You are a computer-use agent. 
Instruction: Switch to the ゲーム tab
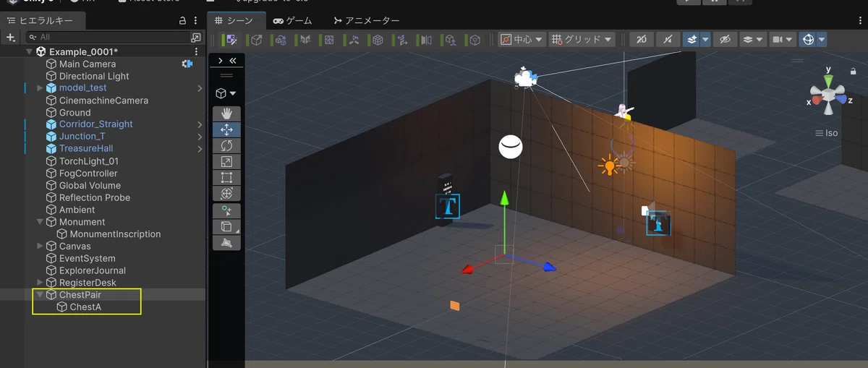coord(293,21)
